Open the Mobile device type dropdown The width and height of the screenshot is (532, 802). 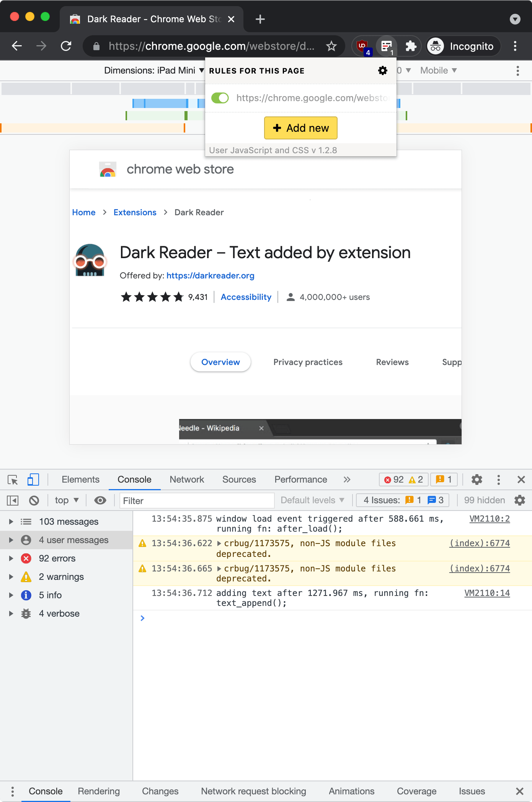click(439, 70)
